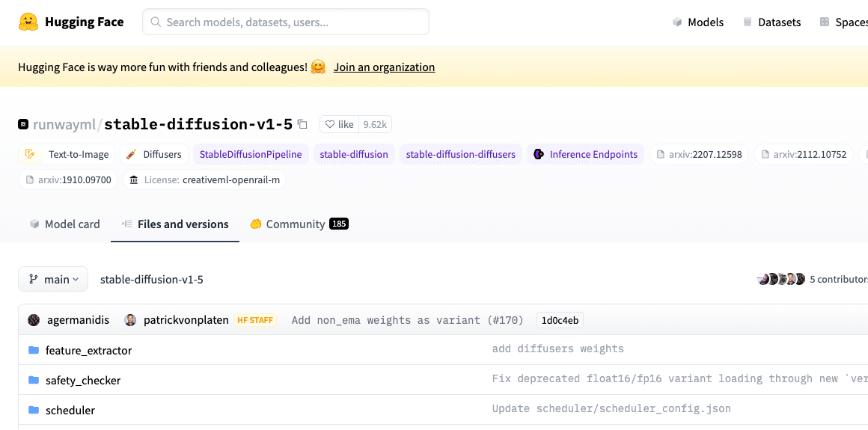Copy the model name with the copy icon

click(302, 124)
